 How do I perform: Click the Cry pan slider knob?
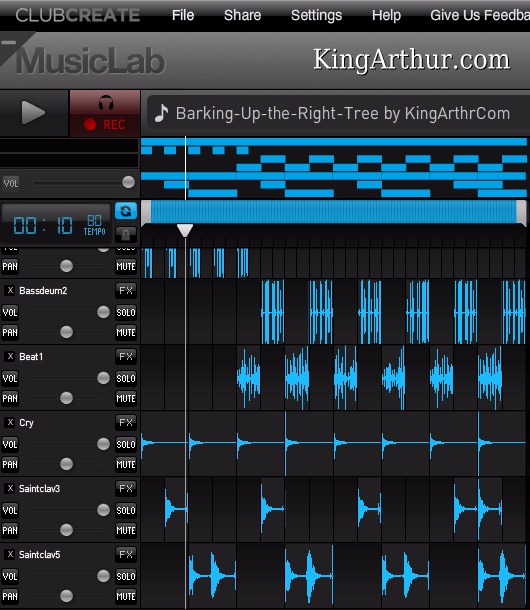(x=67, y=464)
